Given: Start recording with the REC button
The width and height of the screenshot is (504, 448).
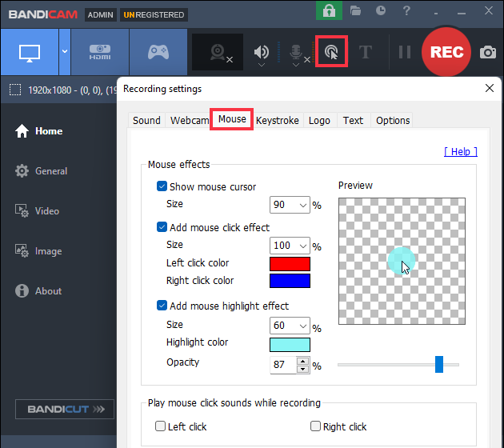Looking at the screenshot, I should pos(446,52).
